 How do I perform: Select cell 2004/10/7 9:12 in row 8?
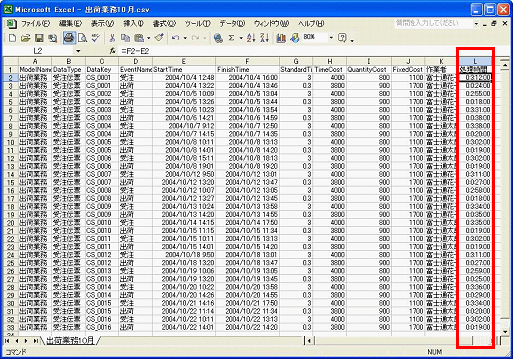[x=184, y=126]
